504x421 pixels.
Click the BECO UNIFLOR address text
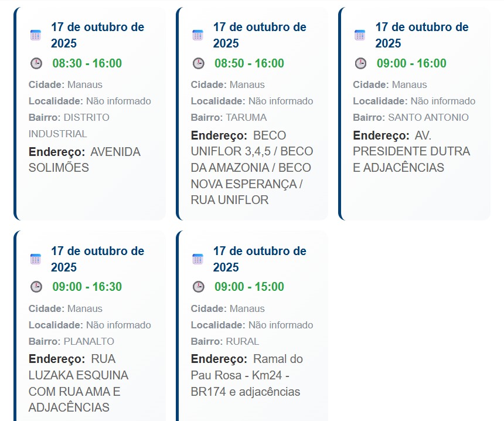[251, 168]
